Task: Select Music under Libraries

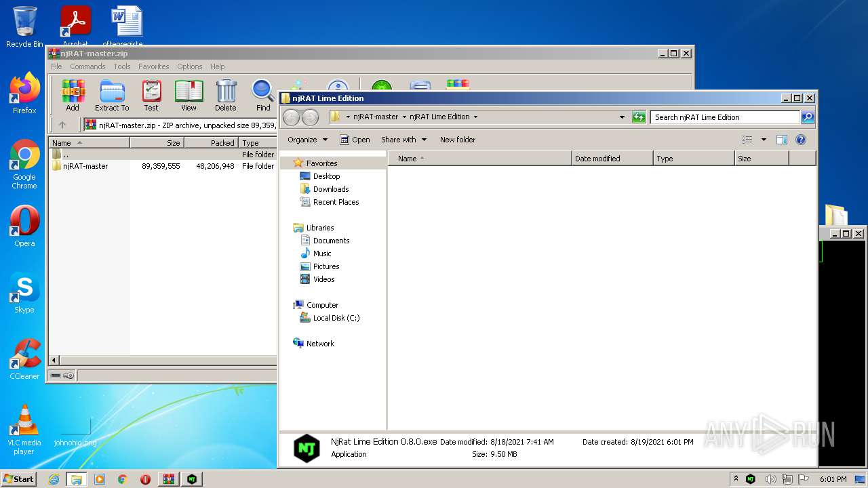Action: [322, 253]
